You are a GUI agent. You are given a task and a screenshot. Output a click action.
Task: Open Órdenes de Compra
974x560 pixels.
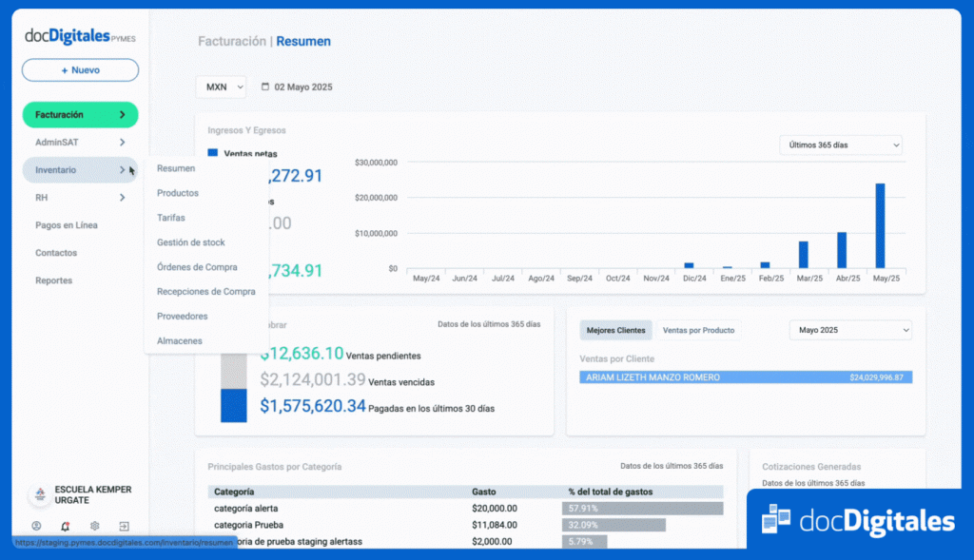click(x=197, y=267)
